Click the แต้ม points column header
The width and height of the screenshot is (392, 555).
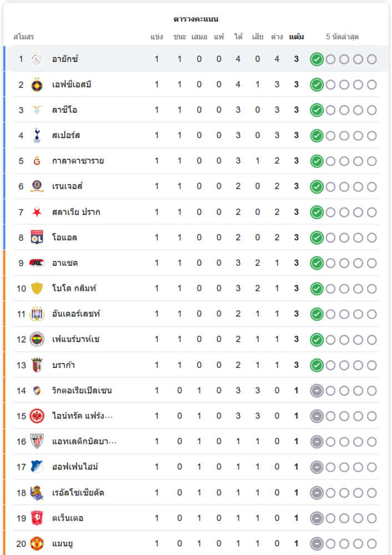296,37
